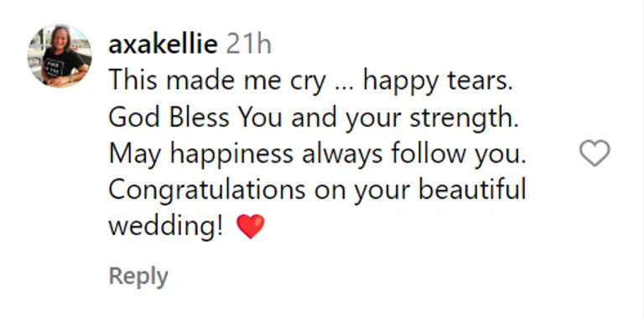Select the word "beautiful" in the comment
The image size is (644, 318).
[x=472, y=190]
